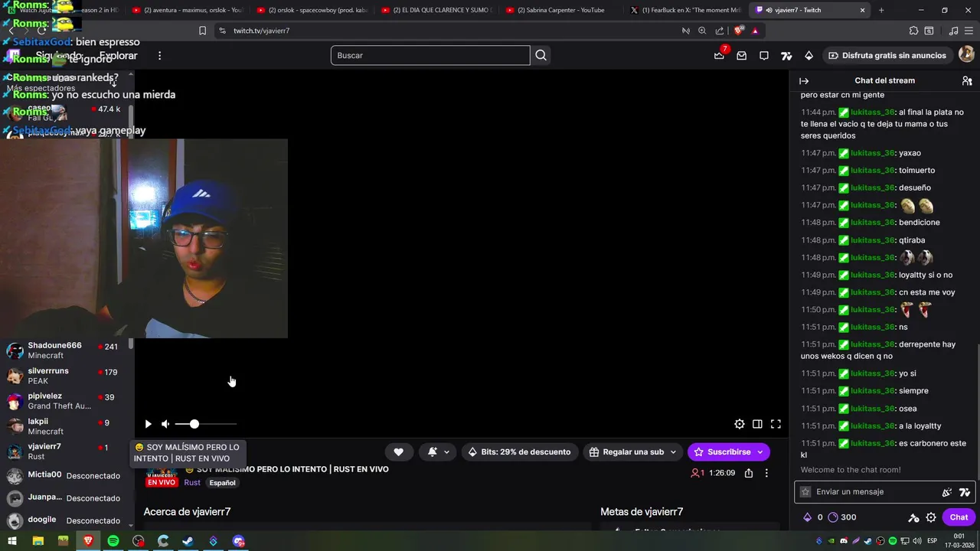Mute the stream volume speaker icon
Image resolution: width=980 pixels, height=551 pixels.
tap(165, 424)
